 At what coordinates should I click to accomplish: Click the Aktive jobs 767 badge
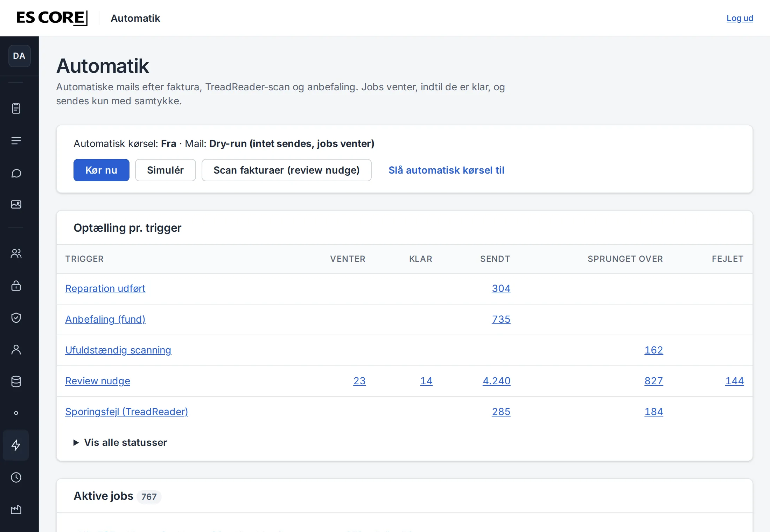[x=149, y=497]
